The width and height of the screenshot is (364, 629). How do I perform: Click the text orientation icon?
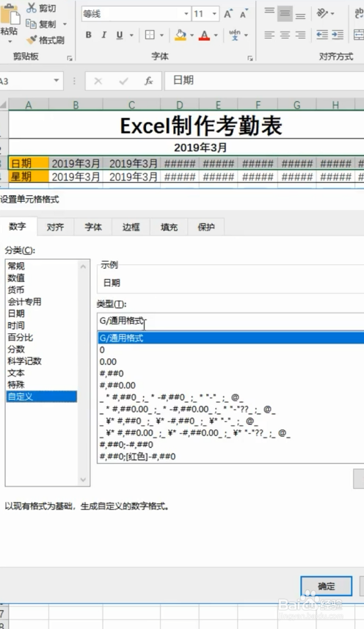pos(323,14)
